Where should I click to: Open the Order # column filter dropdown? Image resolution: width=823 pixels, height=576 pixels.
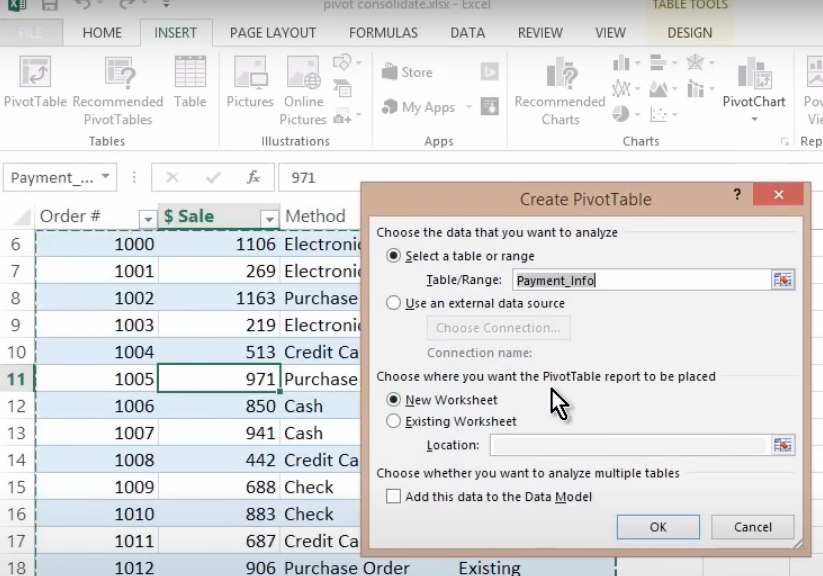(x=147, y=218)
